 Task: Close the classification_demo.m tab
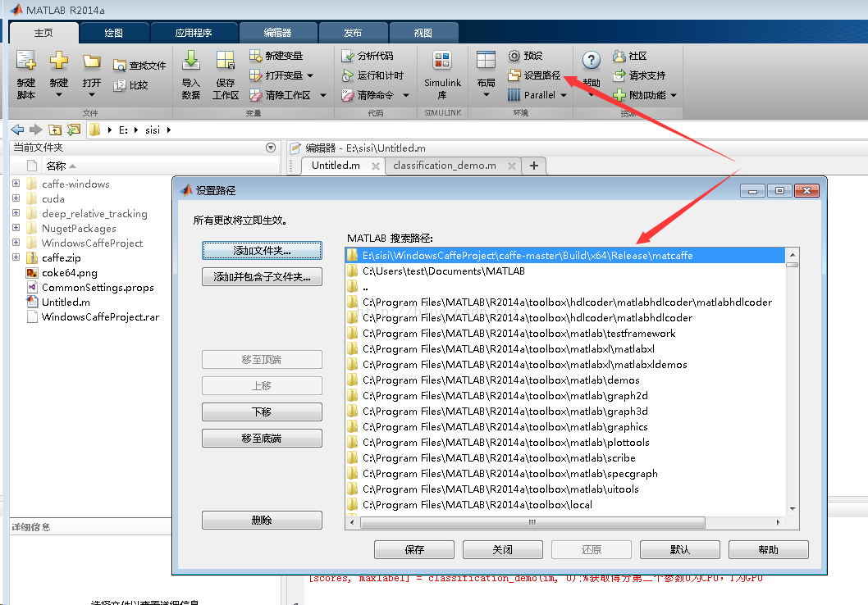(x=511, y=166)
